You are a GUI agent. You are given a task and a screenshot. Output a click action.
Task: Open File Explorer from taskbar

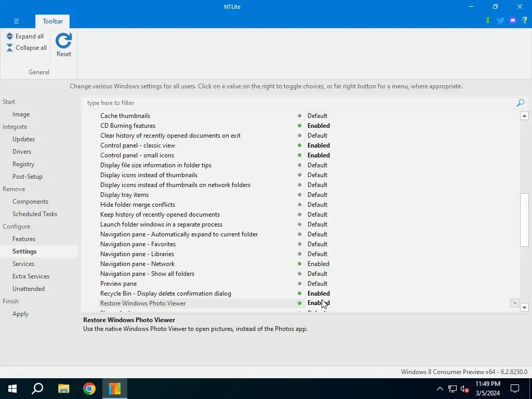63,389
